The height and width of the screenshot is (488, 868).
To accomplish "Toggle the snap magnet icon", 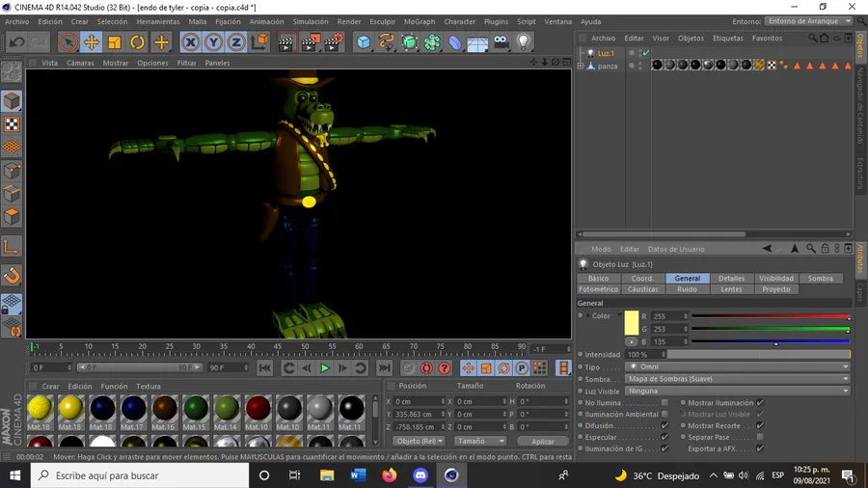I will (12, 275).
